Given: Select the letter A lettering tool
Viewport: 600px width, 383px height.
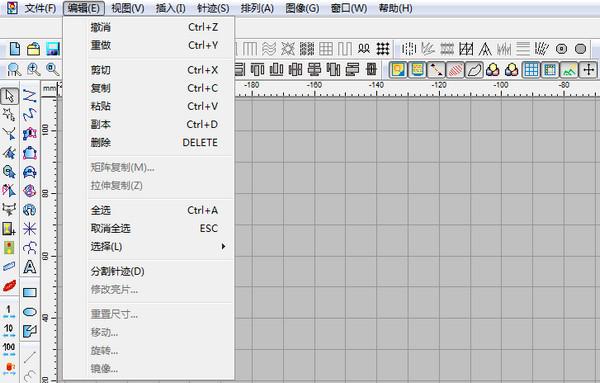Looking at the screenshot, I should (29, 267).
